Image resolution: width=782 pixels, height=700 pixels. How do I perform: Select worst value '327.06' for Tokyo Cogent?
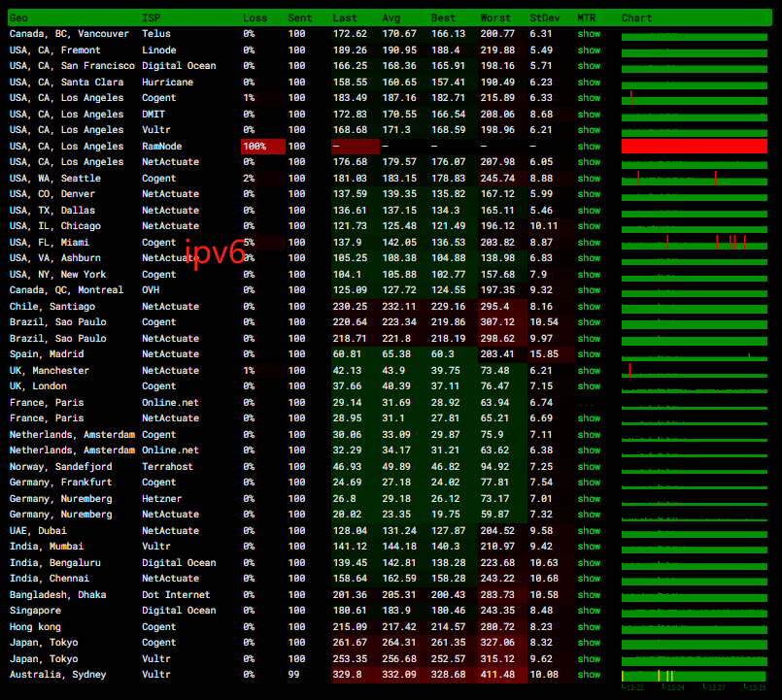coord(497,643)
